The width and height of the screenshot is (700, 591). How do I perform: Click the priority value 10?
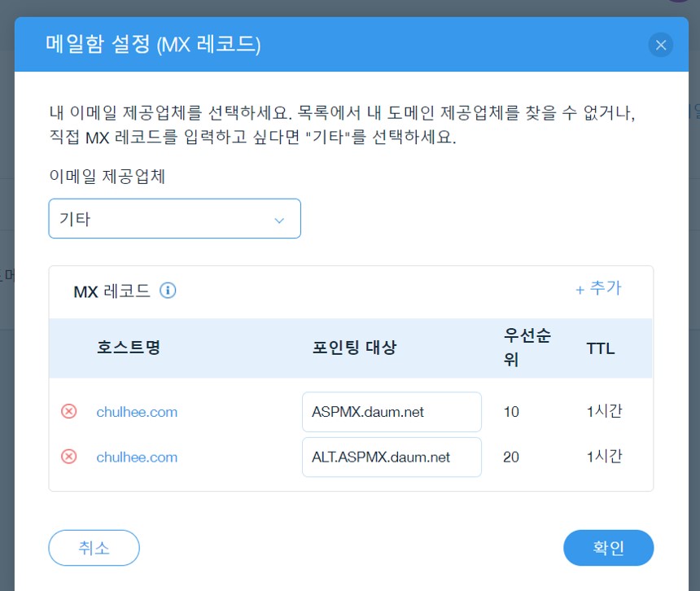click(511, 412)
